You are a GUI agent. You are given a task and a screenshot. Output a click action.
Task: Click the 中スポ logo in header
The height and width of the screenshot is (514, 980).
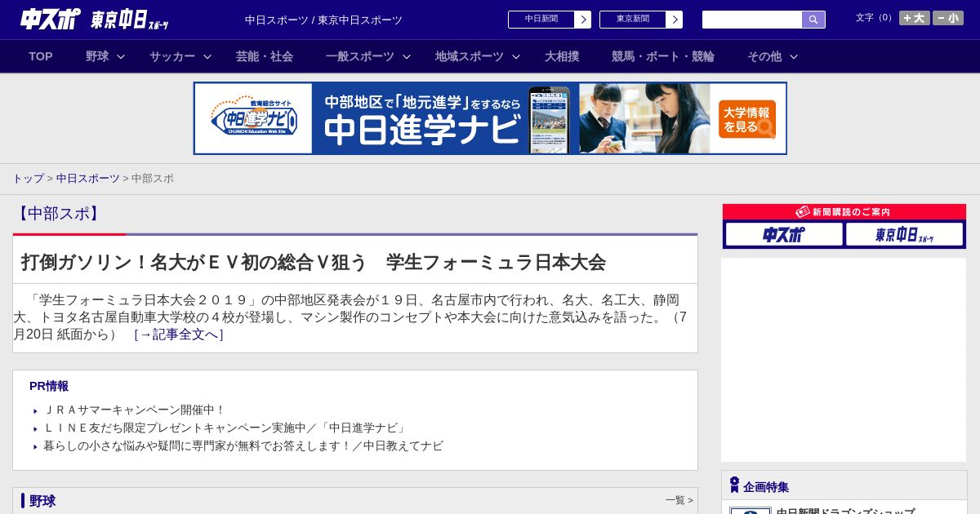click(x=51, y=20)
